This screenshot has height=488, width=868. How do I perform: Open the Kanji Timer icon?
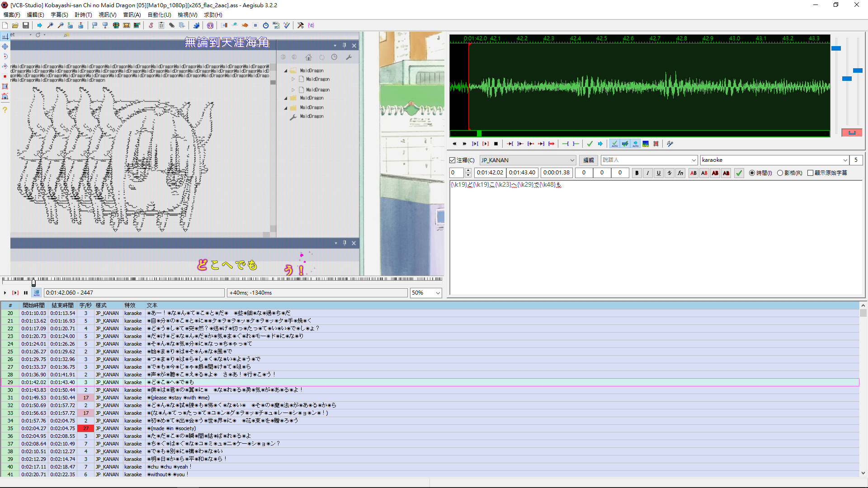coord(276,25)
